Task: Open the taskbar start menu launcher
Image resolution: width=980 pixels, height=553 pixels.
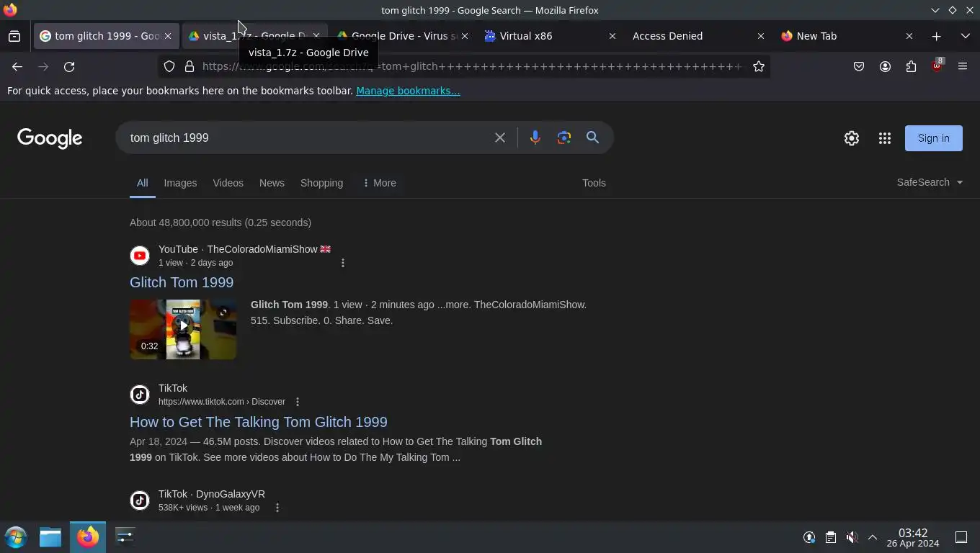Action: pyautogui.click(x=16, y=537)
